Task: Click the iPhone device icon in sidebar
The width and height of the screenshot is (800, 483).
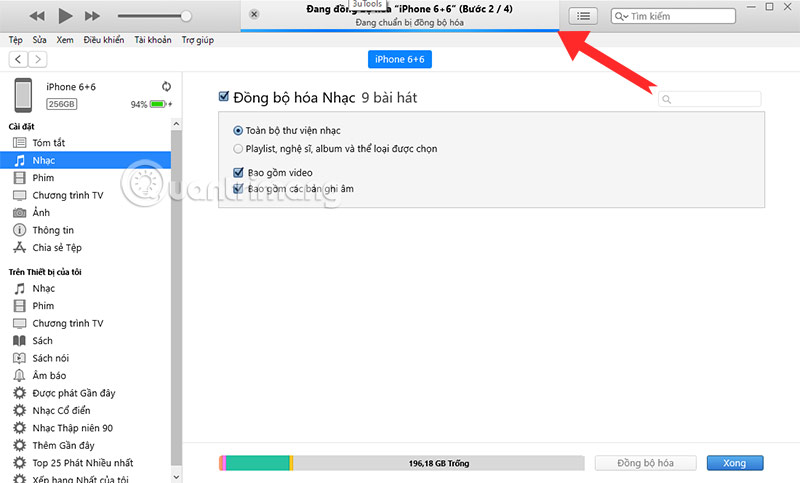Action: [x=23, y=95]
